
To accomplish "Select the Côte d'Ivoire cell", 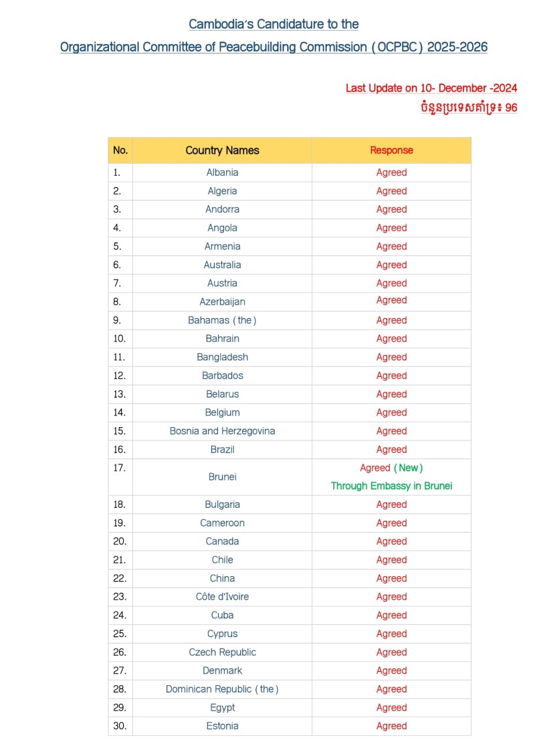I will click(x=223, y=597).
